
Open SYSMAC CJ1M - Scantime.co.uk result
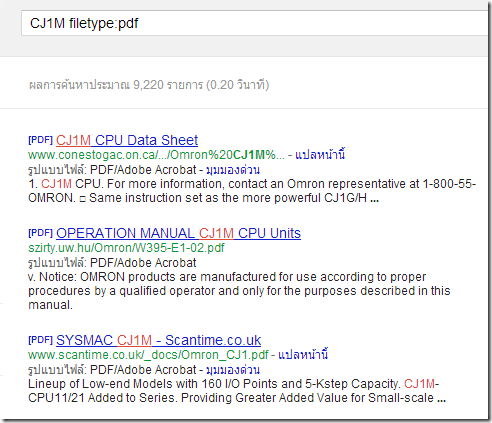[x=159, y=340]
